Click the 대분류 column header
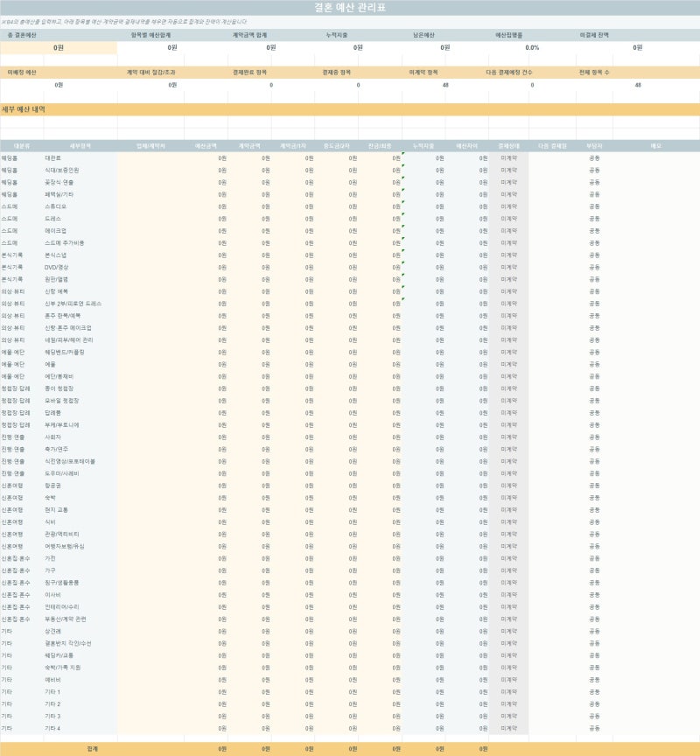 pos(22,145)
